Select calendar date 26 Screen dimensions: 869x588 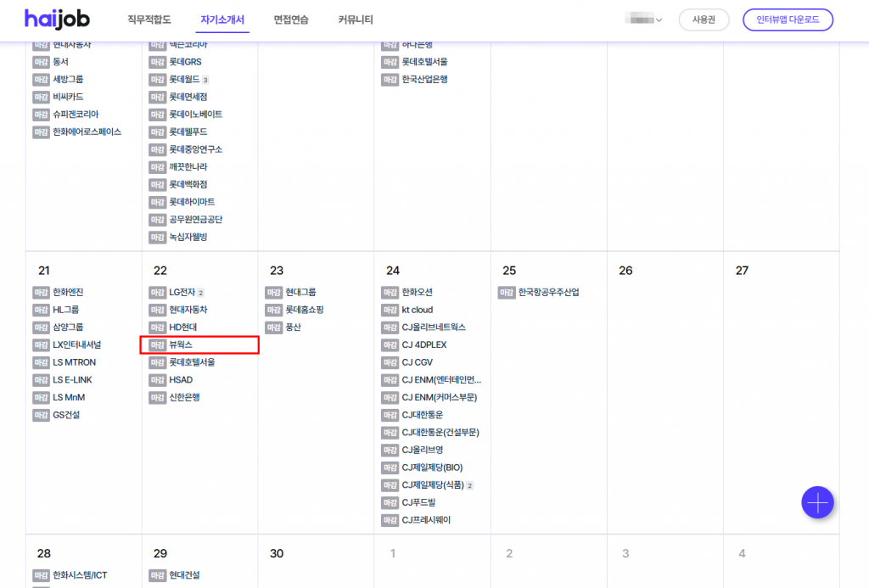click(x=625, y=271)
